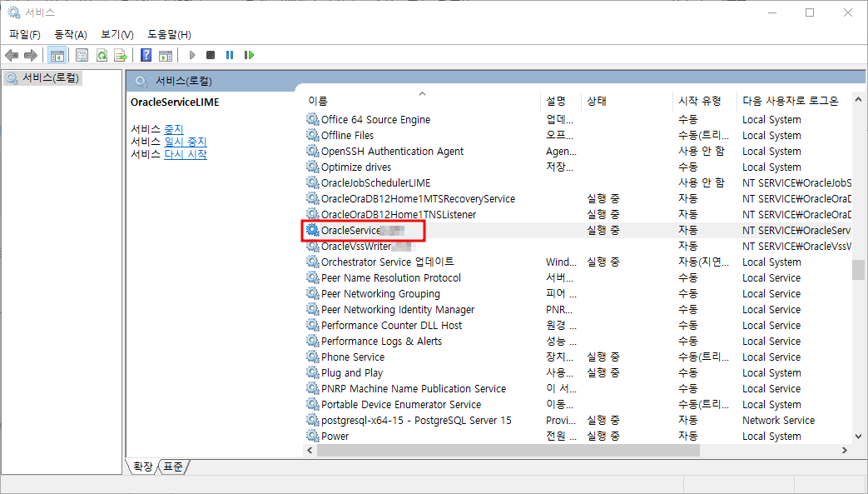868x494 pixels.
Task: Open the 동작(A) menu
Action: (71, 34)
